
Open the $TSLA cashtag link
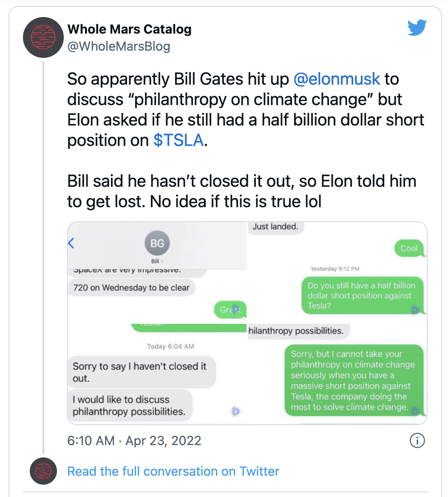[x=179, y=140]
